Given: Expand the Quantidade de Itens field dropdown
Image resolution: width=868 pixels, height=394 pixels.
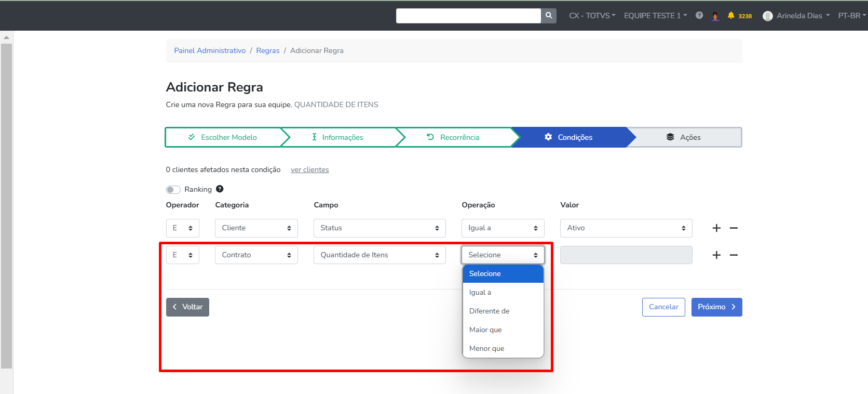Looking at the screenshot, I should (x=379, y=255).
